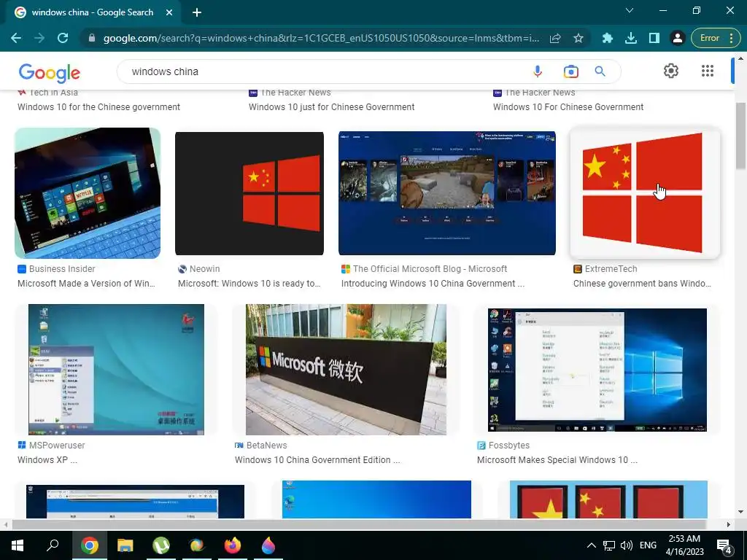Open the BetaNews Microsoft sign thumbnail
Image resolution: width=747 pixels, height=560 pixels.
coord(346,370)
